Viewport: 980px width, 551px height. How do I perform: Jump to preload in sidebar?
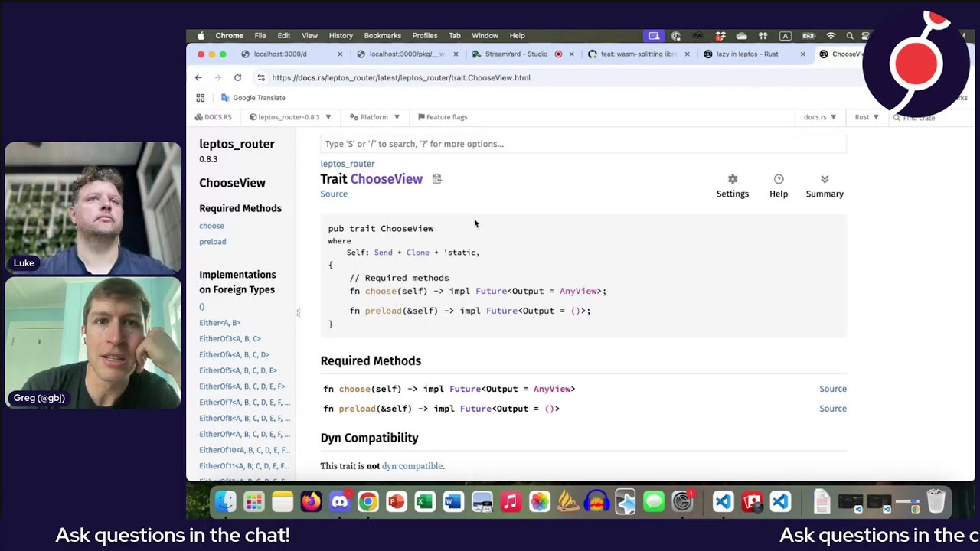tap(213, 242)
